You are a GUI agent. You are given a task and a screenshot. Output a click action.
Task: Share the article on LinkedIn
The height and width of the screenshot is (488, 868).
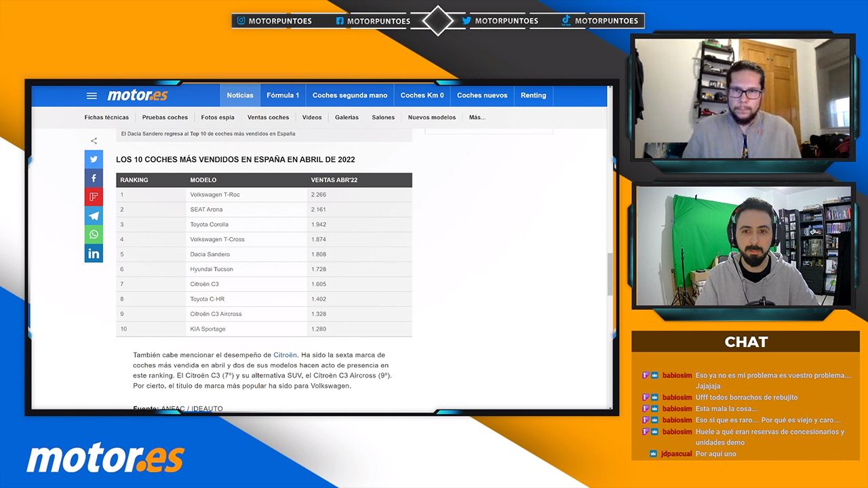(x=94, y=253)
